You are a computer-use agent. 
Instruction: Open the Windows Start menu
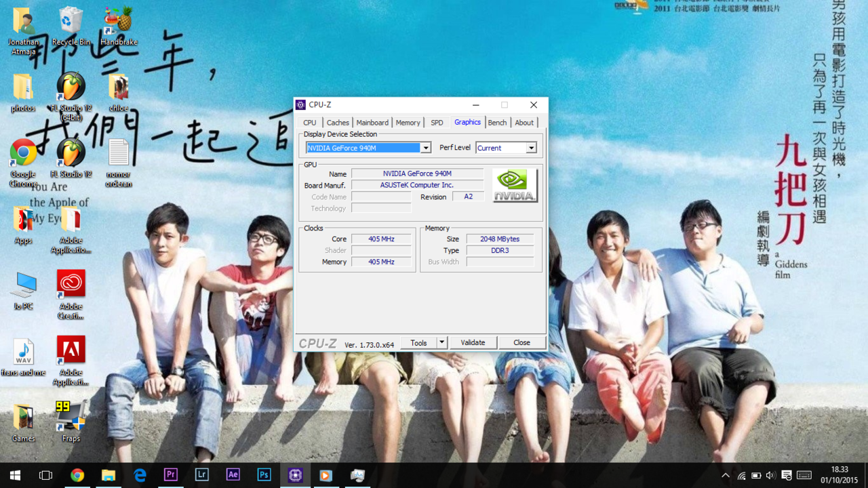(x=15, y=475)
